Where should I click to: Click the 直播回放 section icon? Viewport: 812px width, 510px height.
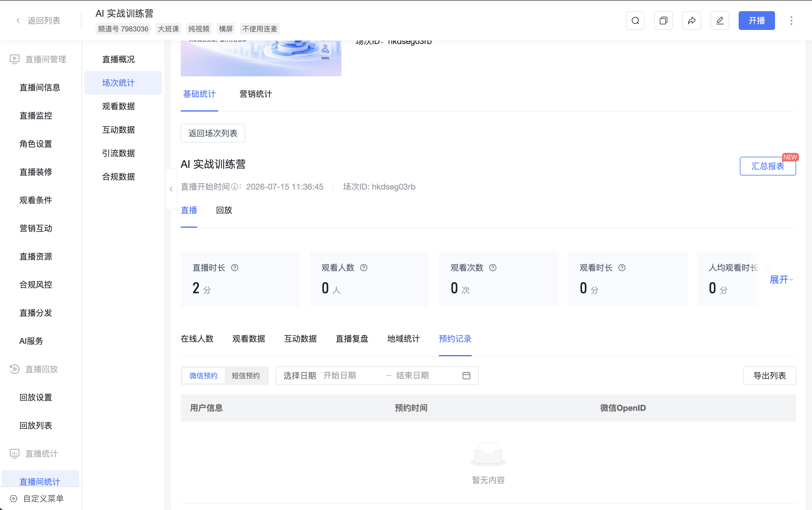tap(14, 369)
